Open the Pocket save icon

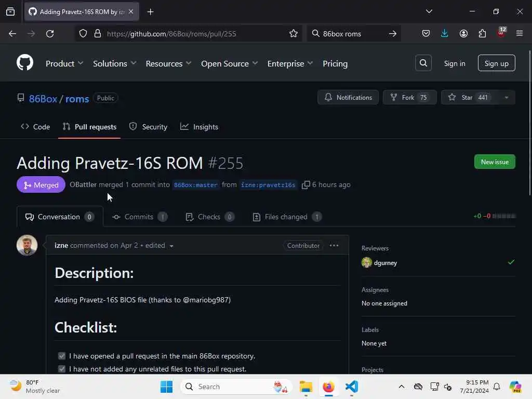(x=426, y=34)
